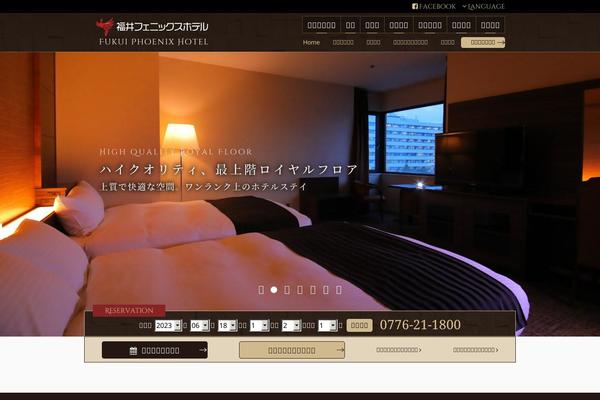
Task: Open the two-character item in the top menu
Action: pyautogui.click(x=351, y=25)
